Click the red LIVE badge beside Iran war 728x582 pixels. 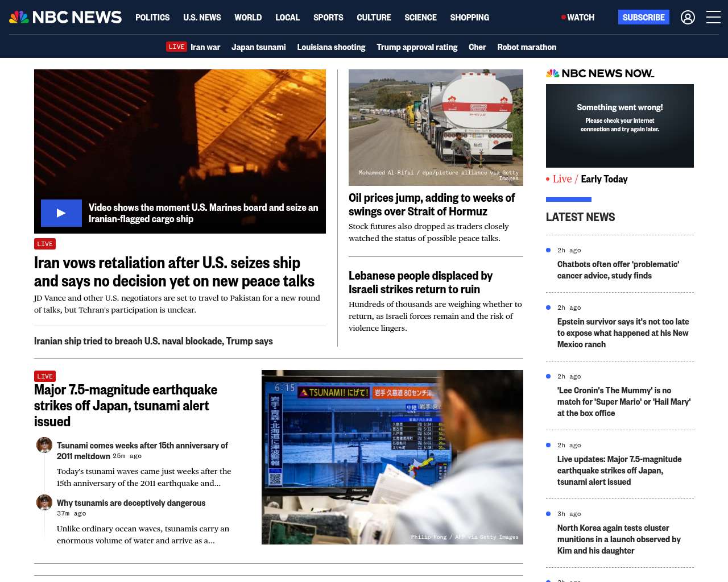pos(176,47)
